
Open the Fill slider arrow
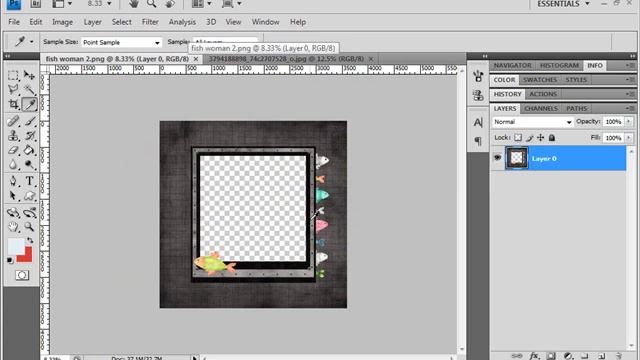(x=629, y=138)
